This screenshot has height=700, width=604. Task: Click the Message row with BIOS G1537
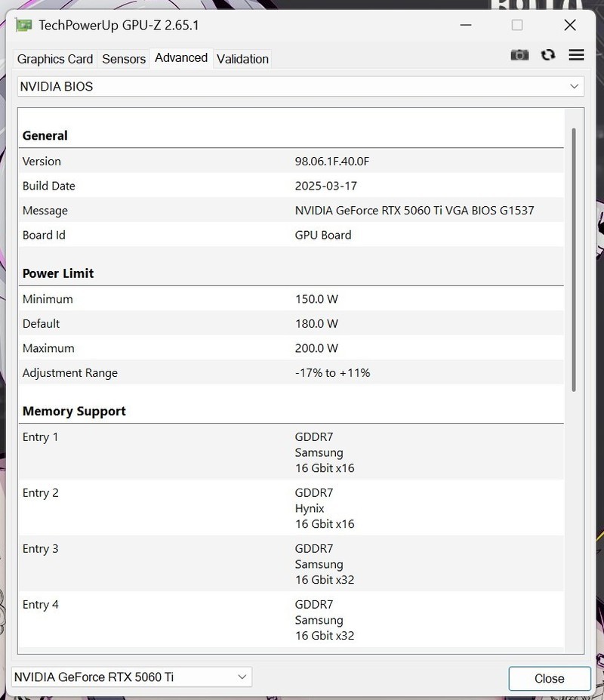point(291,211)
